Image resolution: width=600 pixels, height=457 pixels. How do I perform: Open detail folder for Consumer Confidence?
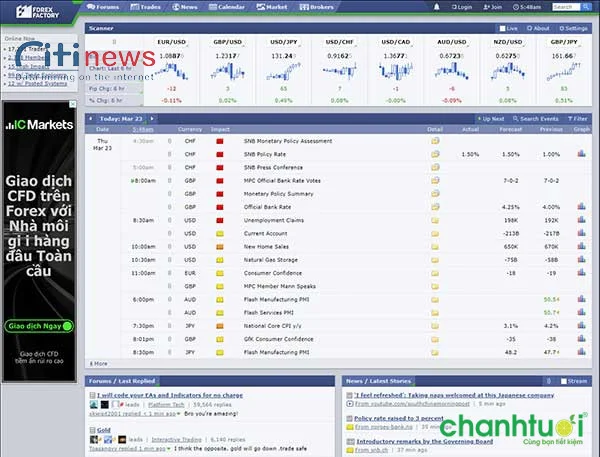point(435,273)
